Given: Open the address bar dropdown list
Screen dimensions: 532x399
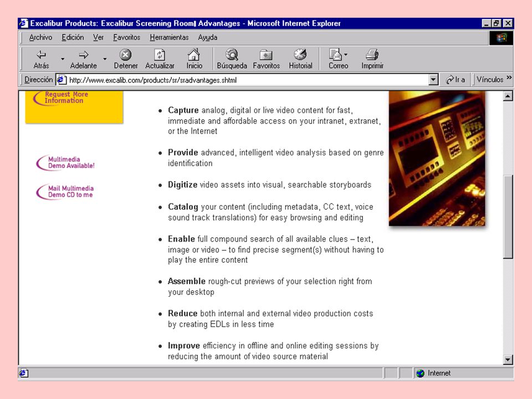Looking at the screenshot, I should pos(433,80).
